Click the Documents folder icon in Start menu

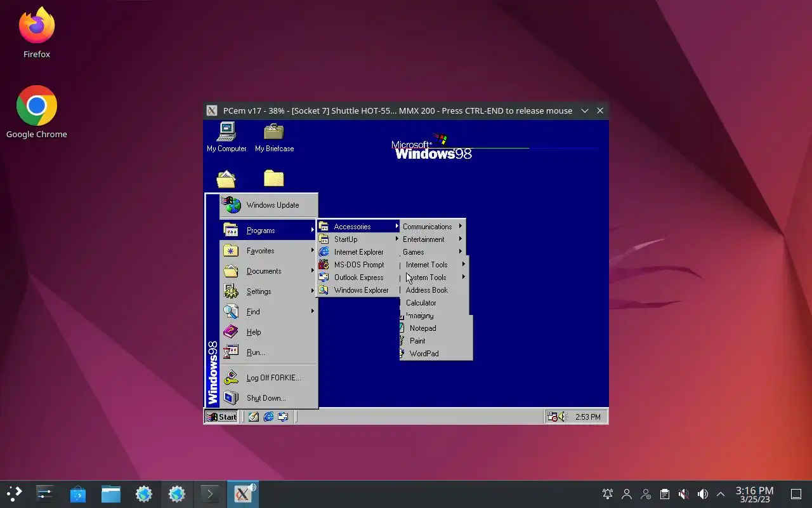pos(231,271)
